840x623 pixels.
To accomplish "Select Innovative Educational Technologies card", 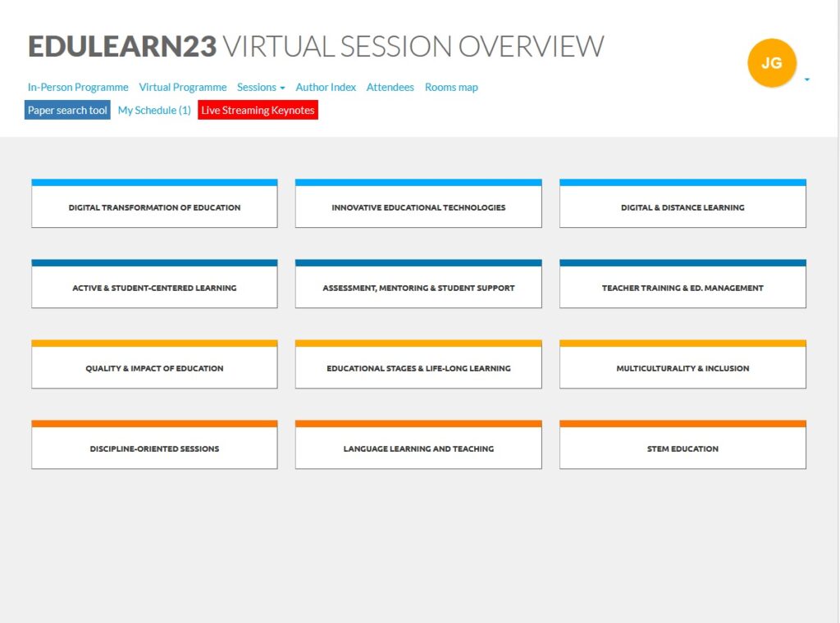I will (418, 203).
